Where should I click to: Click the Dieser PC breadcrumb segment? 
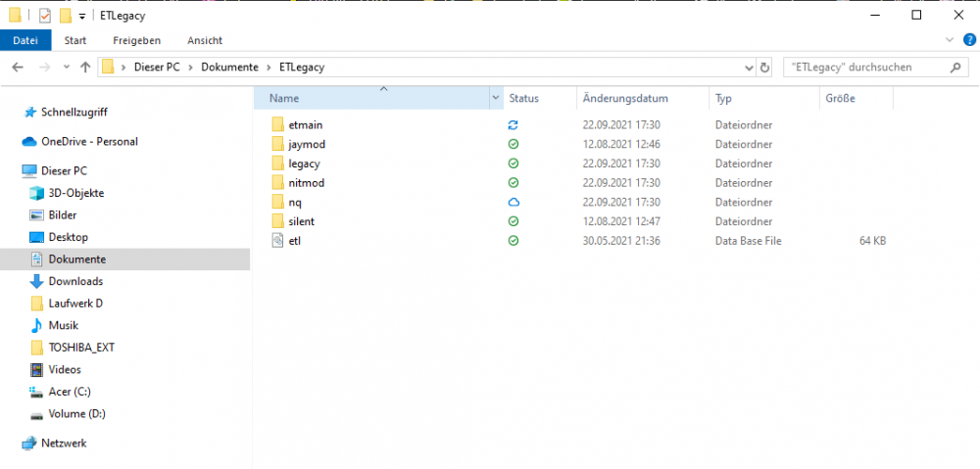(157, 68)
